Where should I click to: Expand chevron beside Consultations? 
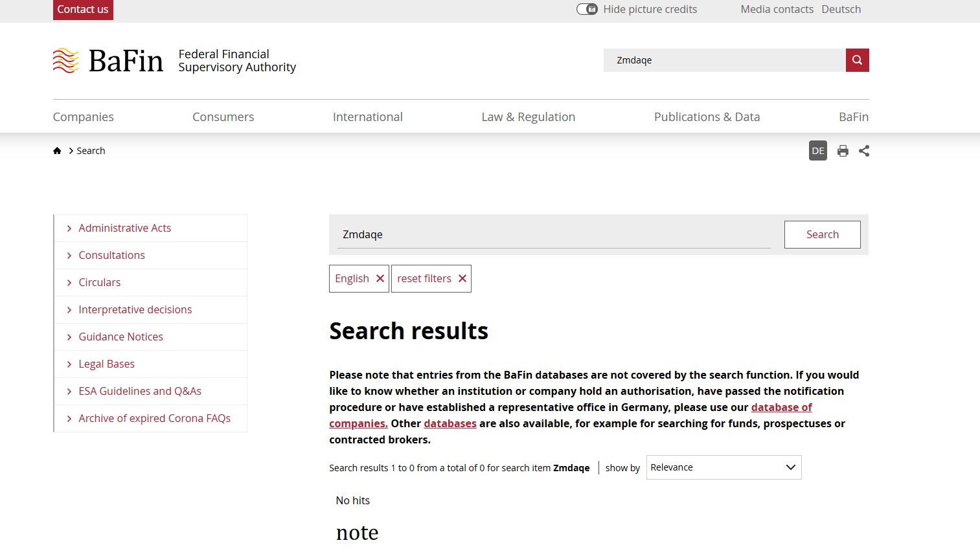click(x=69, y=256)
